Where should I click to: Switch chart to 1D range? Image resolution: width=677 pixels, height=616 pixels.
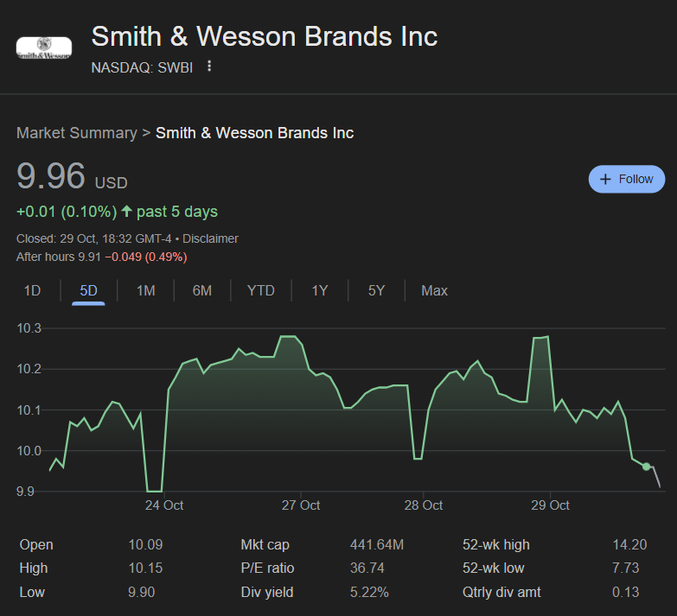(32, 291)
